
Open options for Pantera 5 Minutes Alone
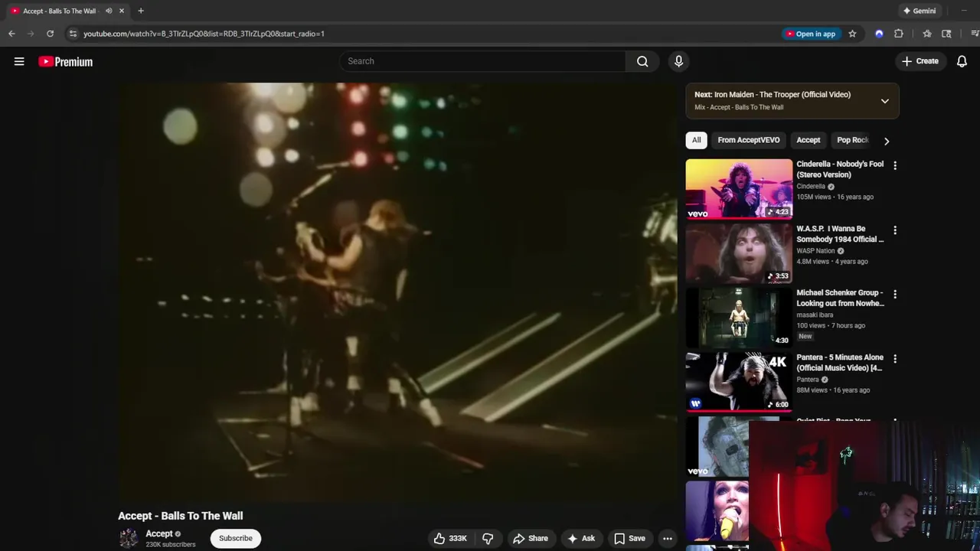click(894, 358)
